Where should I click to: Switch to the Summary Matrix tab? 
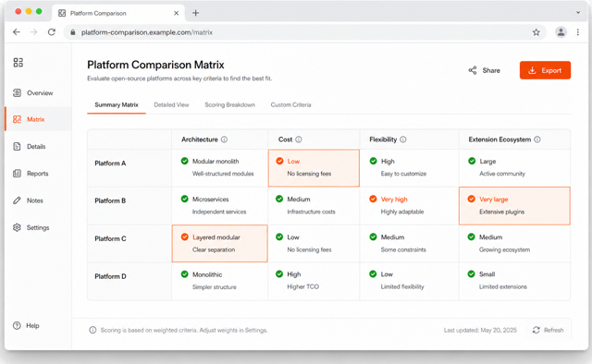click(117, 105)
